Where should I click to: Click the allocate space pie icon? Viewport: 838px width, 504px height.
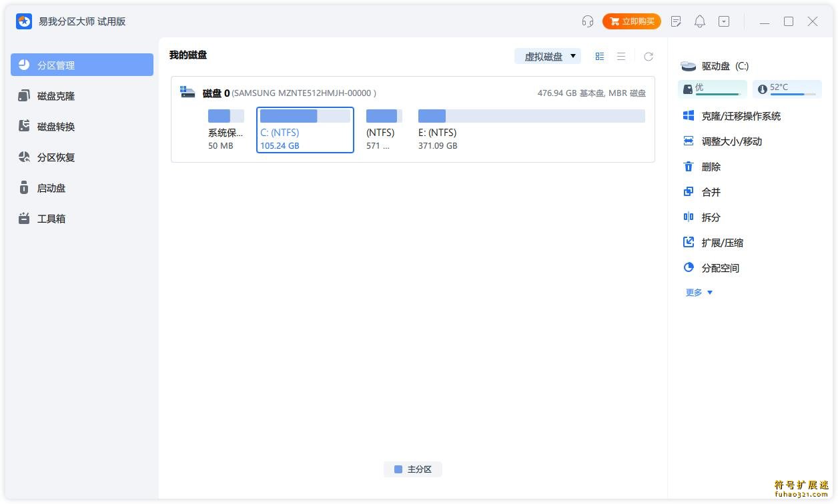[689, 268]
